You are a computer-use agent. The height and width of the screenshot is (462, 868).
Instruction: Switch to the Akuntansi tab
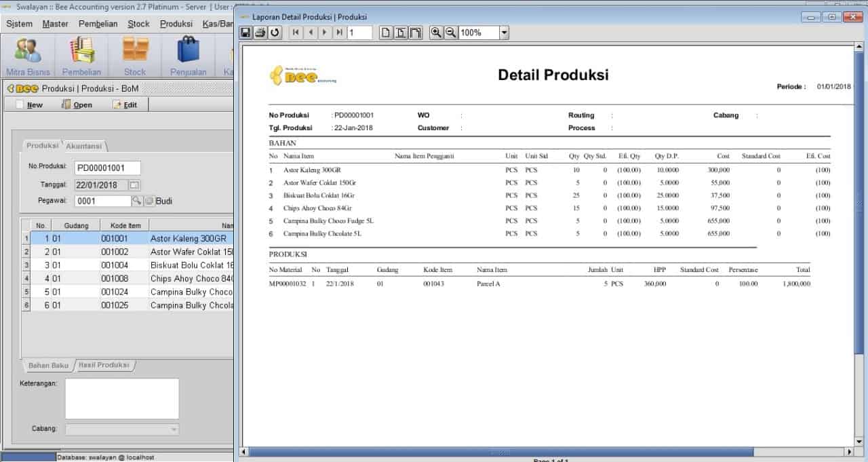[84, 146]
